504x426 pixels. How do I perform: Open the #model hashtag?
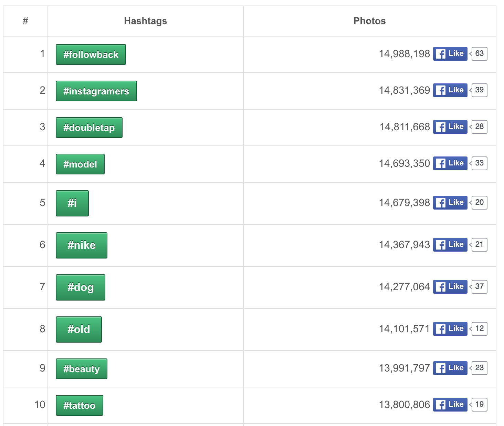pos(80,164)
